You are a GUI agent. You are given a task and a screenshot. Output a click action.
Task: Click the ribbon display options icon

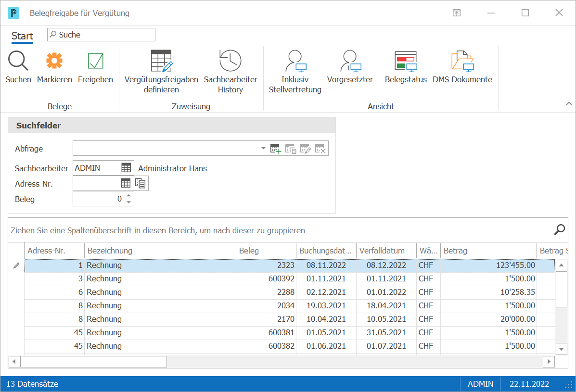(x=457, y=13)
